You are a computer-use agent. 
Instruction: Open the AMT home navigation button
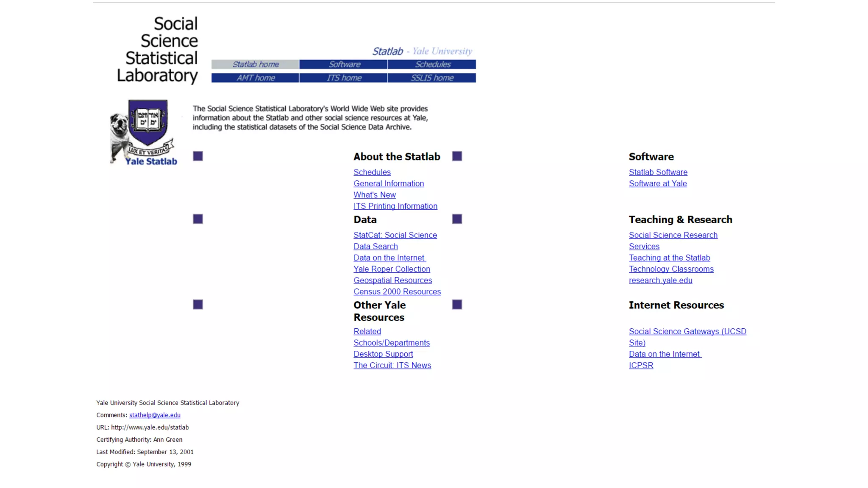pyautogui.click(x=255, y=78)
